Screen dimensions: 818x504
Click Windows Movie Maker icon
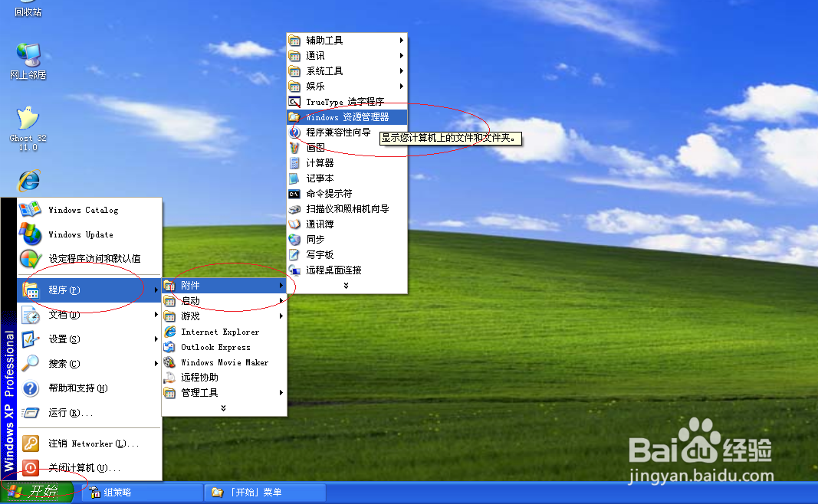tap(169, 362)
